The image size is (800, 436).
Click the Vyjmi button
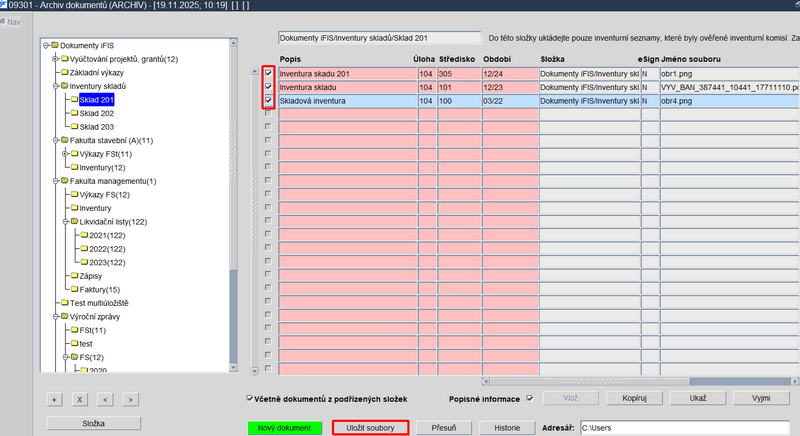coord(761,398)
